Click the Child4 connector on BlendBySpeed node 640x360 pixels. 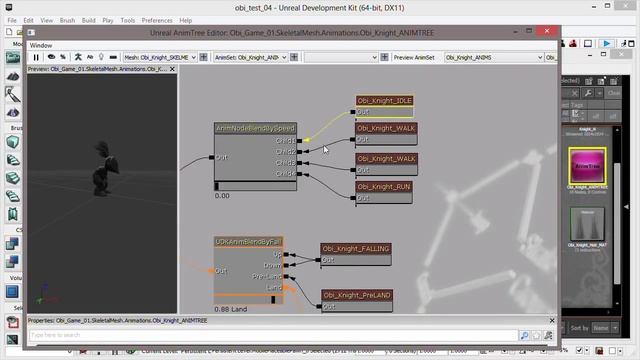(x=299, y=174)
